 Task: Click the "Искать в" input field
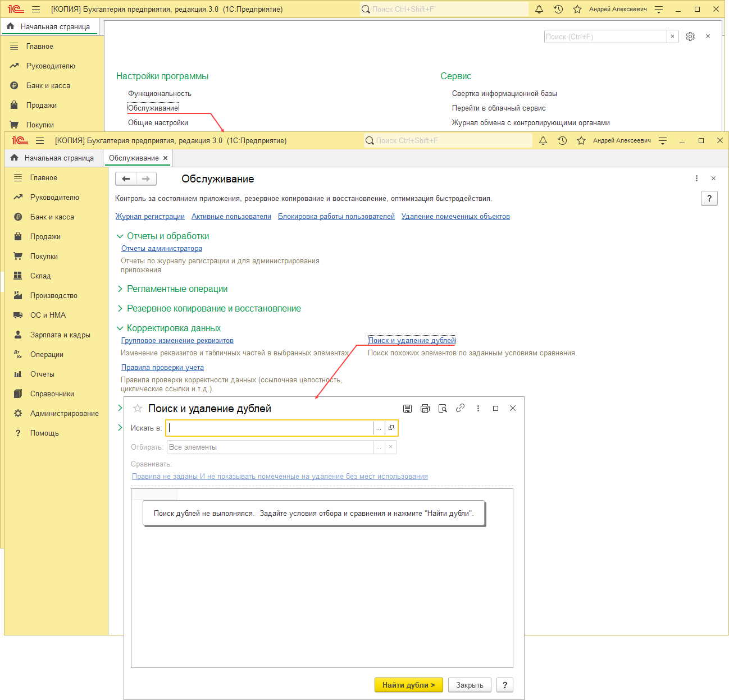pos(270,428)
